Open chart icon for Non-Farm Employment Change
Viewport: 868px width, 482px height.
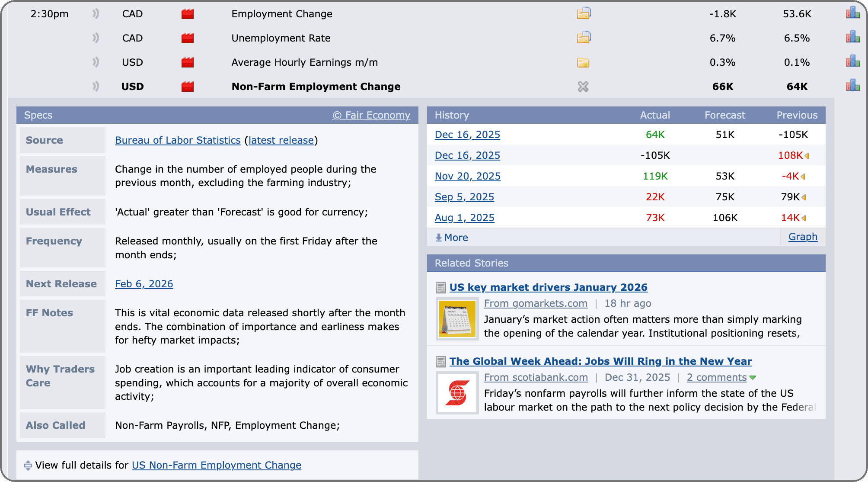point(852,86)
